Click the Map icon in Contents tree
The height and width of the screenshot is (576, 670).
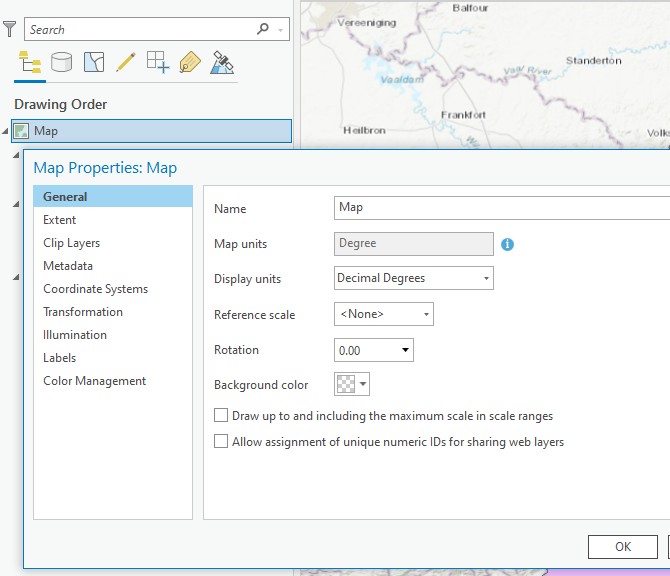point(21,131)
